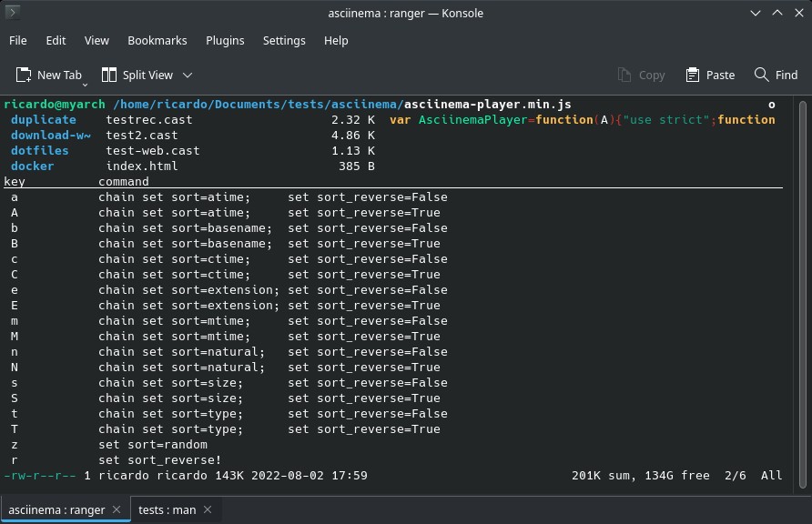Click the Paste toolbar button
The width and height of the screenshot is (812, 524).
[x=710, y=75]
